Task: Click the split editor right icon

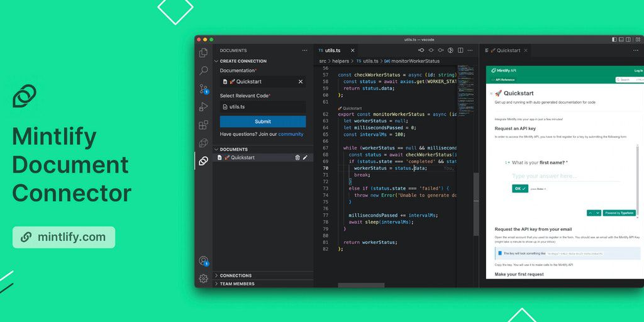Action: pos(460,50)
